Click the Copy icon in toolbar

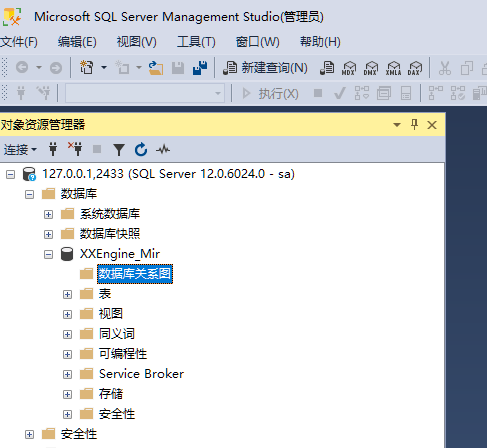[467, 68]
